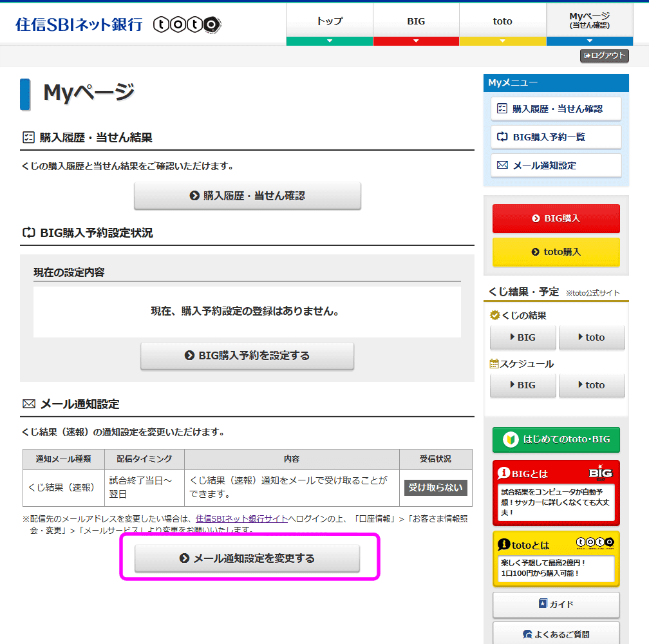Click the 通知メール種類 column header
The image size is (649, 644).
pos(63,459)
